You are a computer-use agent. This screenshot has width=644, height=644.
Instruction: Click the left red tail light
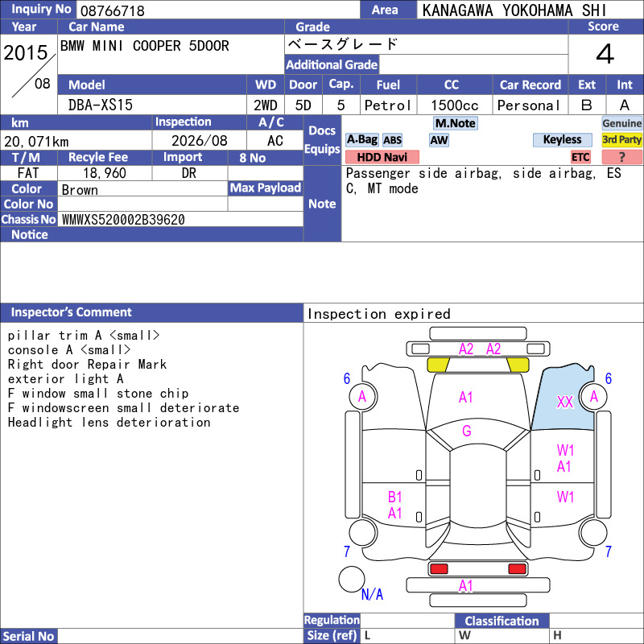click(x=439, y=569)
